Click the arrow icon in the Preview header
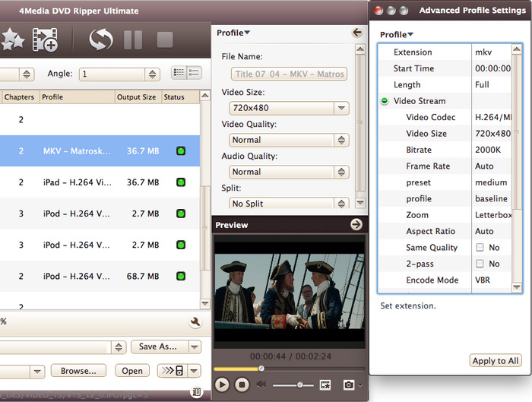Viewport: 532px width, 402px height. [x=356, y=225]
